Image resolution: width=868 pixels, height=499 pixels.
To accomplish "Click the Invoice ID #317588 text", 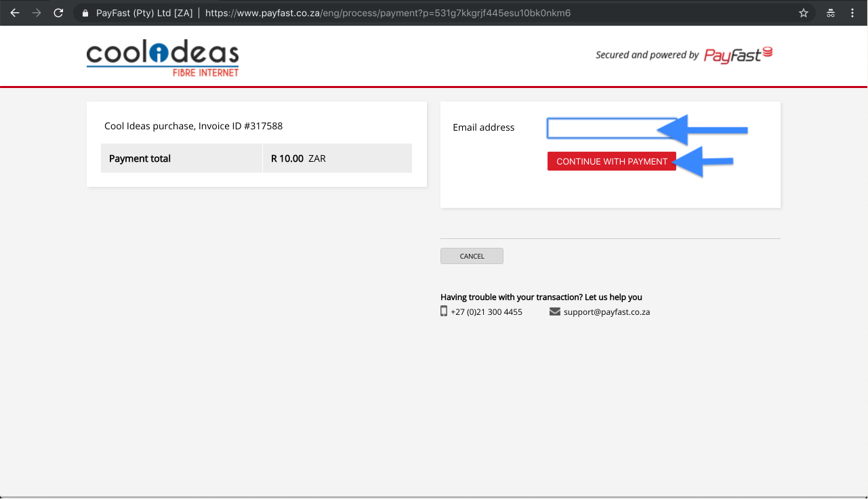I will tap(241, 126).
